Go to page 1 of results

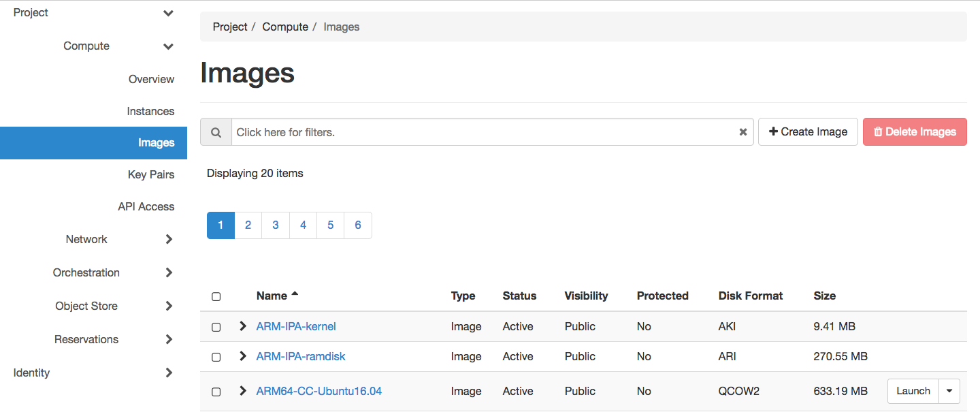coord(220,225)
